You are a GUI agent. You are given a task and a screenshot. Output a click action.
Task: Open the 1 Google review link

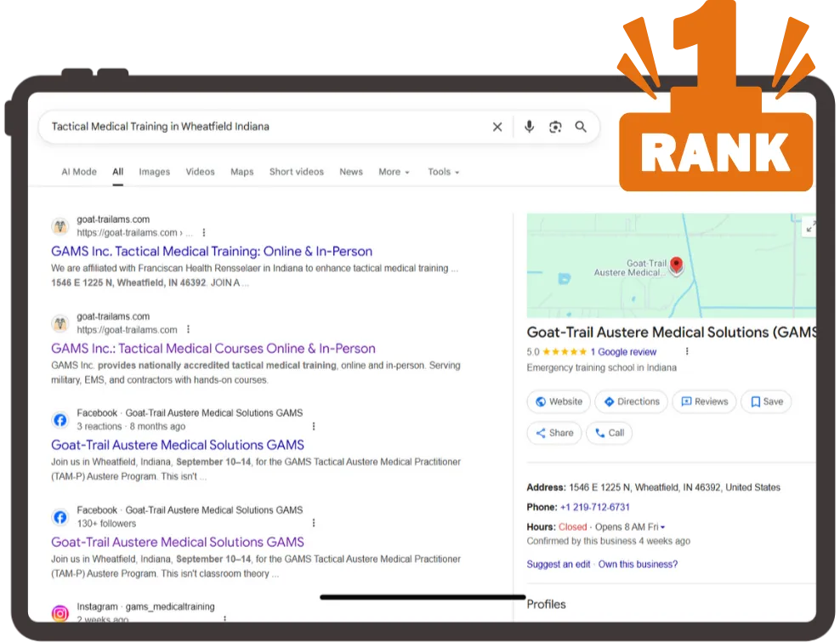click(x=623, y=352)
